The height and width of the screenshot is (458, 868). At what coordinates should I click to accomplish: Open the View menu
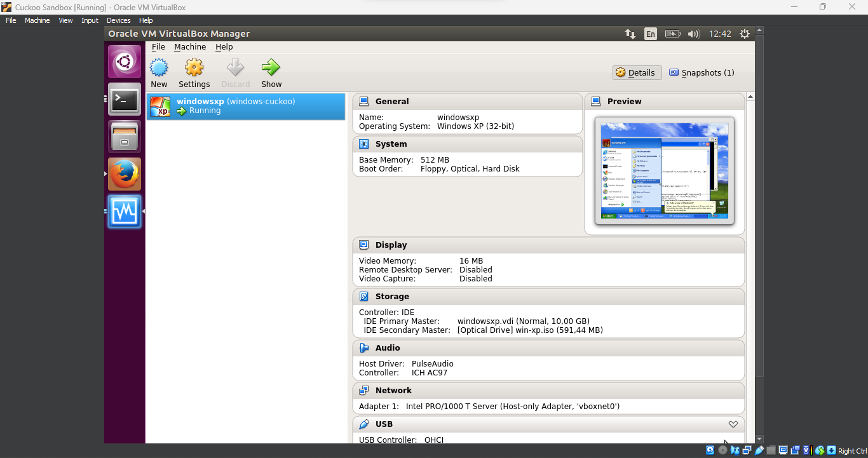pos(65,20)
